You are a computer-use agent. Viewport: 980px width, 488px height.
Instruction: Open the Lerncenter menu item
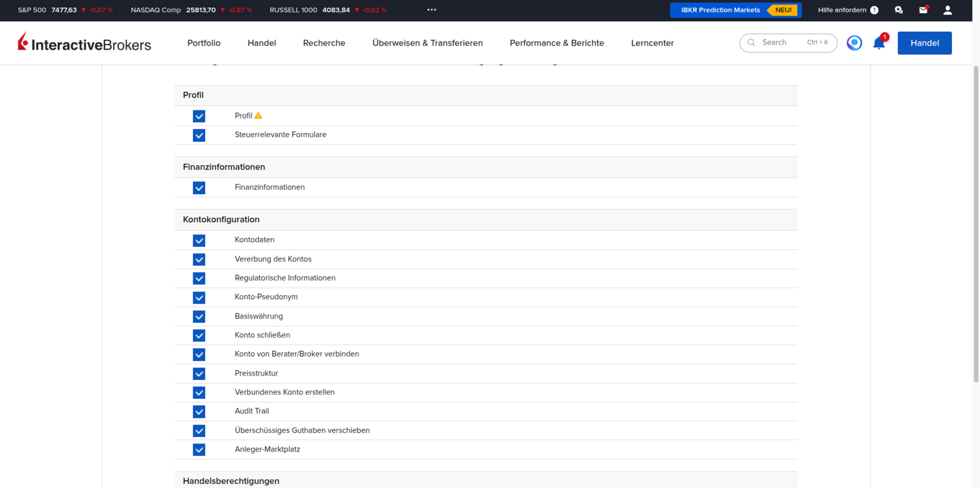click(x=652, y=43)
